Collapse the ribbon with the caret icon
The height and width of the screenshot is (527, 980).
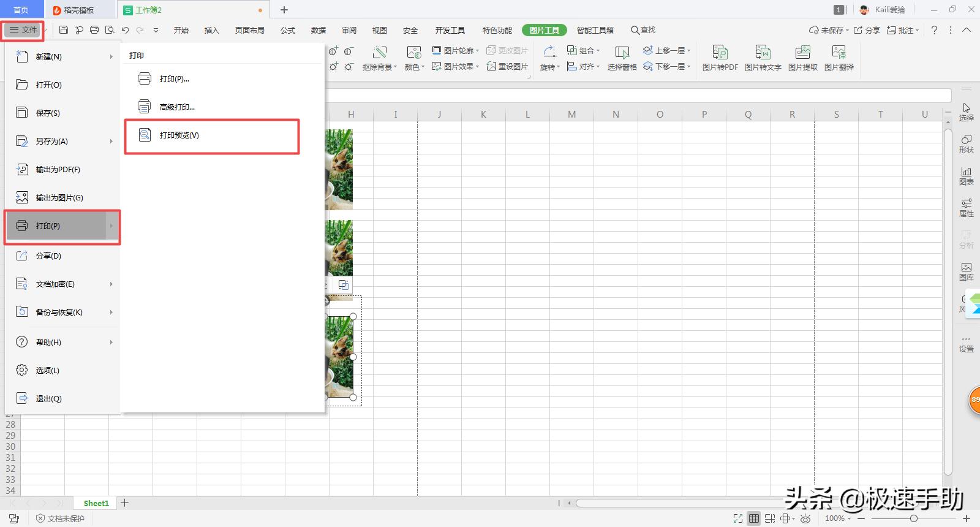[x=967, y=30]
